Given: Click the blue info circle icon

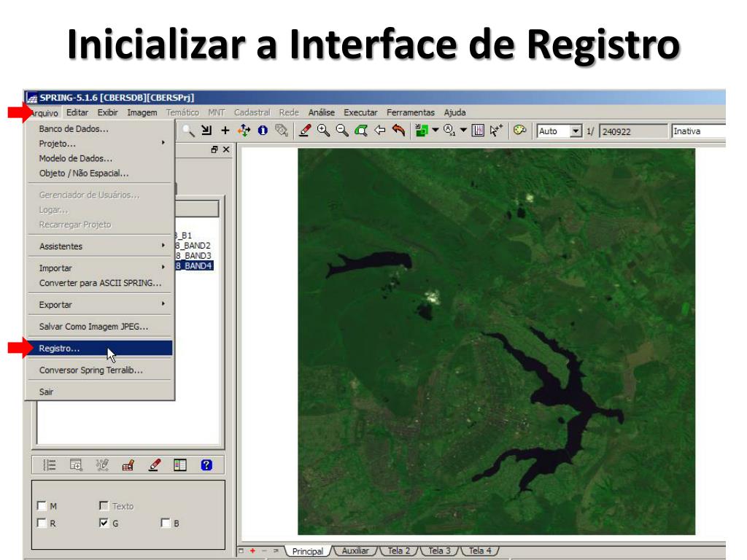Looking at the screenshot, I should pos(263,131).
